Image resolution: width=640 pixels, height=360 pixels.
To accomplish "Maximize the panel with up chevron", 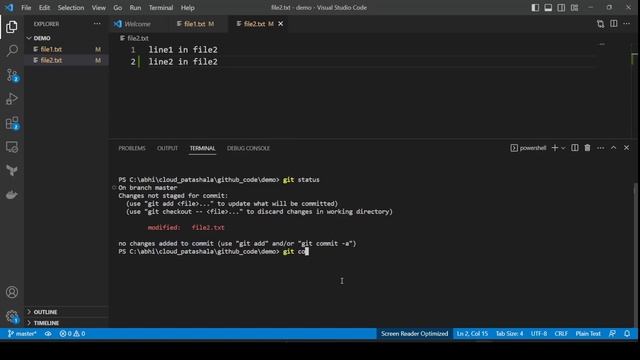I will (x=613, y=148).
